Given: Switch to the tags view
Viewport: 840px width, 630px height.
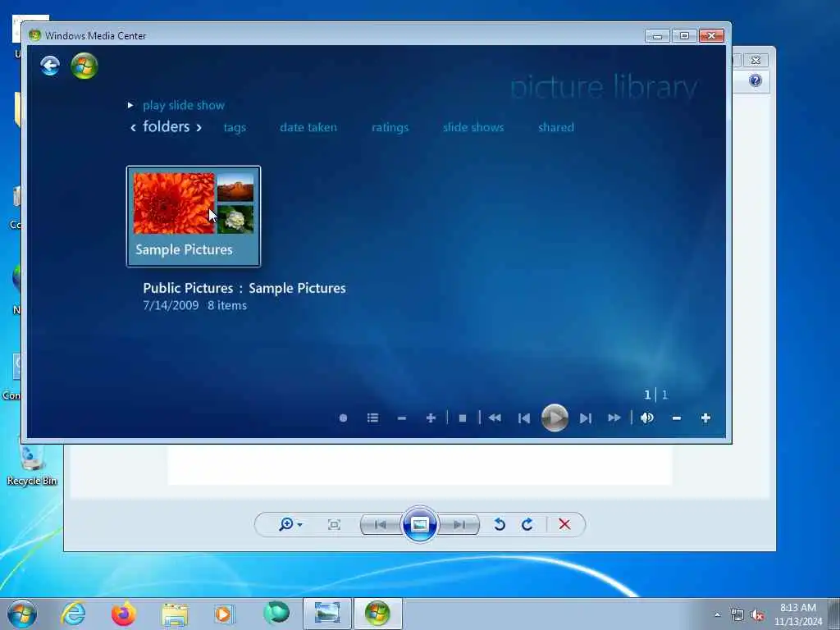Looking at the screenshot, I should tap(235, 127).
